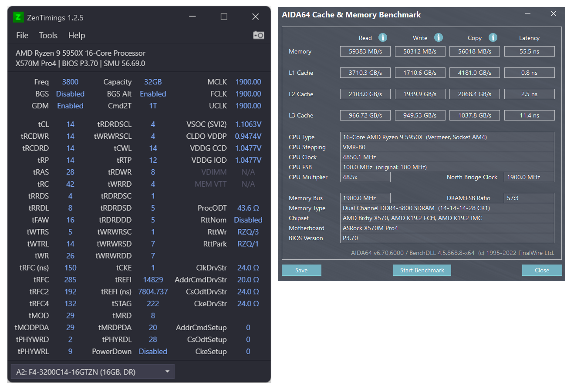Click Freq value 3800 in ZenTimings
The width and height of the screenshot is (584, 392).
point(70,82)
